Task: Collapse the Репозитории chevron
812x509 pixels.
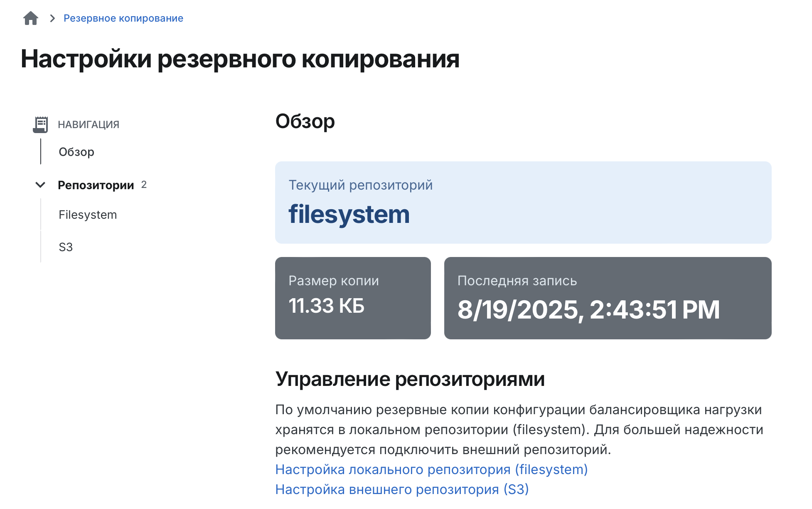Action: pyautogui.click(x=40, y=185)
